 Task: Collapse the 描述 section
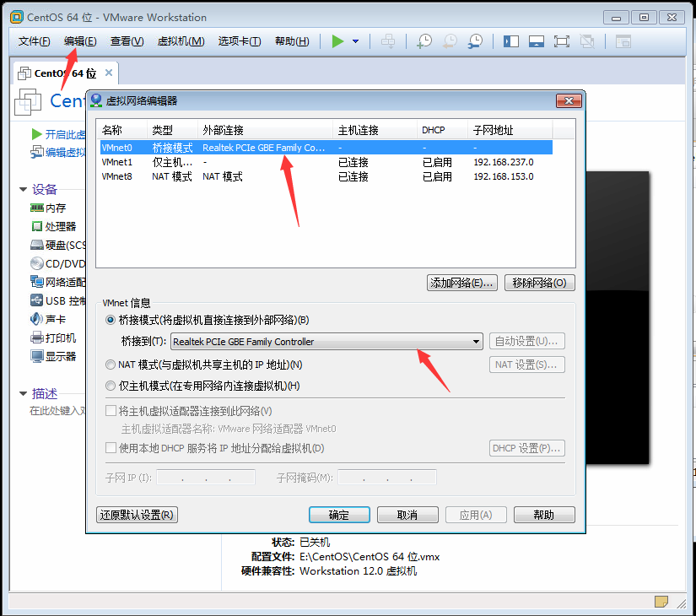[x=24, y=393]
